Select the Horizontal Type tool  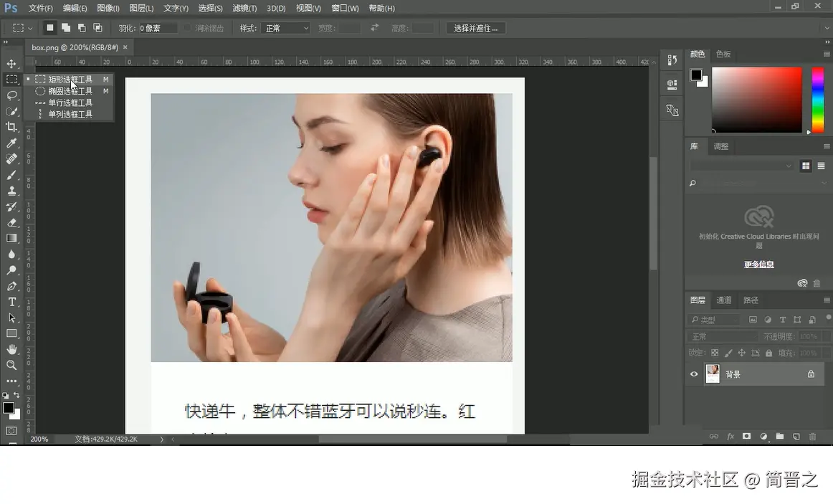[10, 302]
